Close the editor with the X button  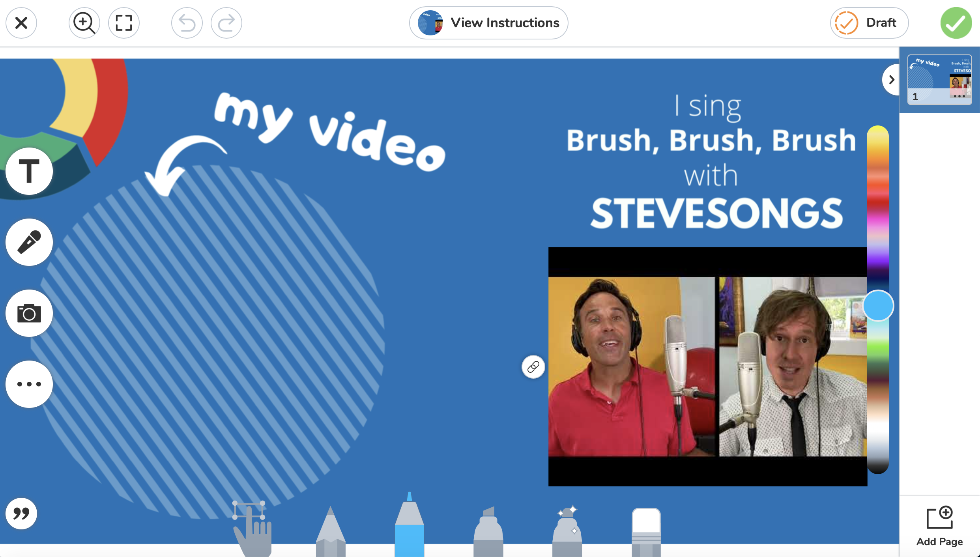21,23
